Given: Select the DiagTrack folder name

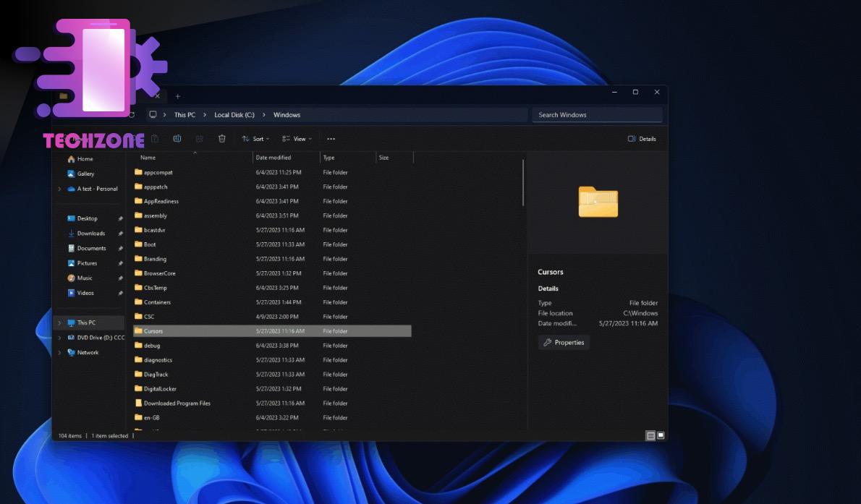Looking at the screenshot, I should coord(156,375).
